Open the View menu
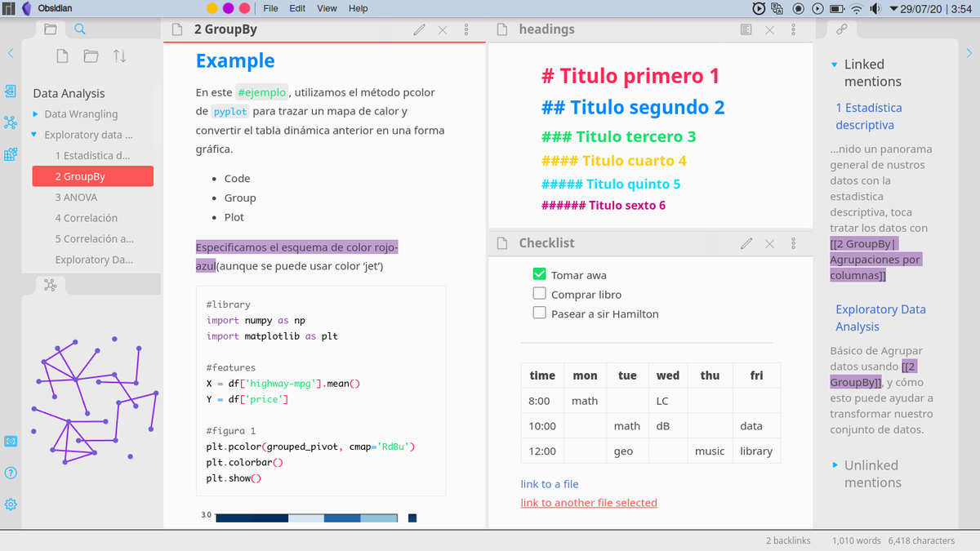This screenshot has width=980, height=551. [x=327, y=8]
